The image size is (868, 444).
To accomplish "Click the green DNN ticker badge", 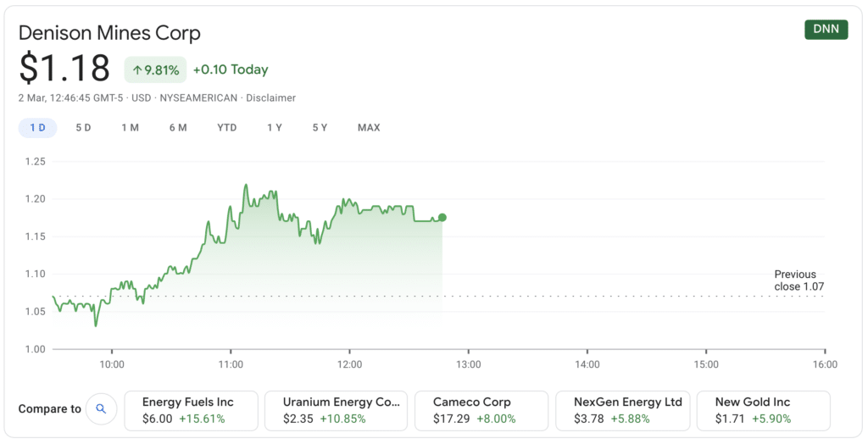I will pos(826,30).
